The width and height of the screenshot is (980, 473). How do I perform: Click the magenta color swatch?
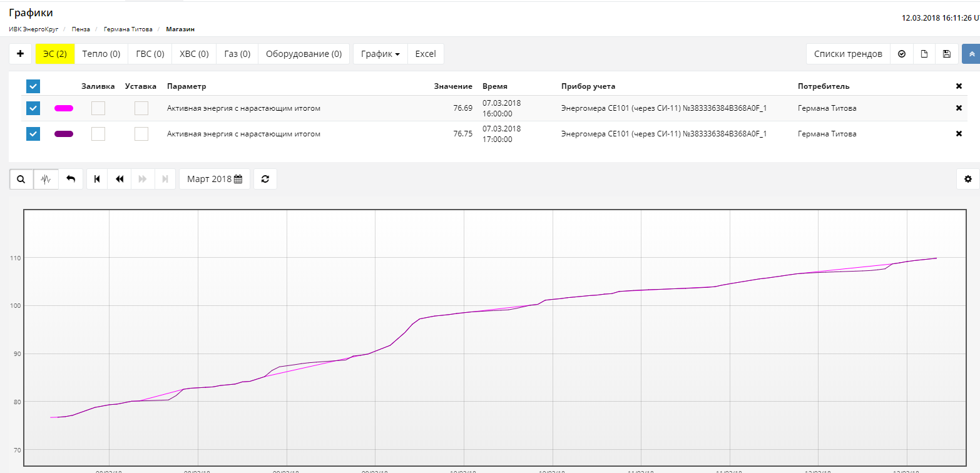point(64,108)
